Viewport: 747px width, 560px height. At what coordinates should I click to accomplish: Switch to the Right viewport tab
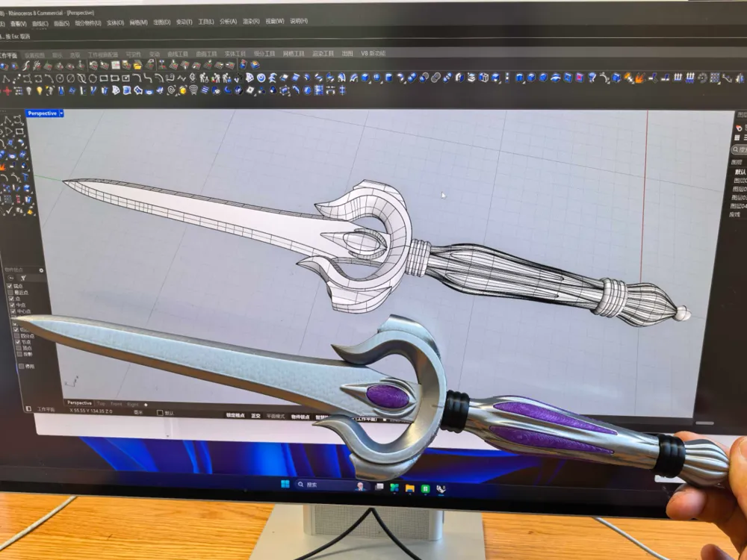coord(132,404)
